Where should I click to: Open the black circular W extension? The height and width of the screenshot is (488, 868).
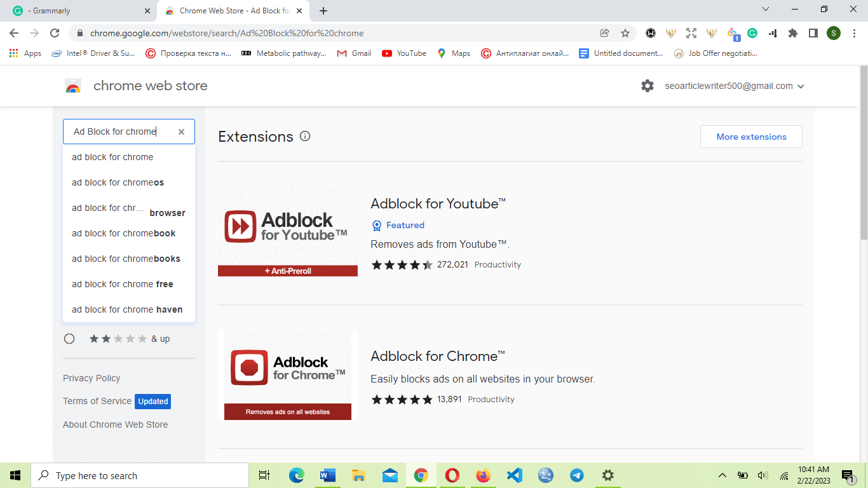click(x=651, y=33)
